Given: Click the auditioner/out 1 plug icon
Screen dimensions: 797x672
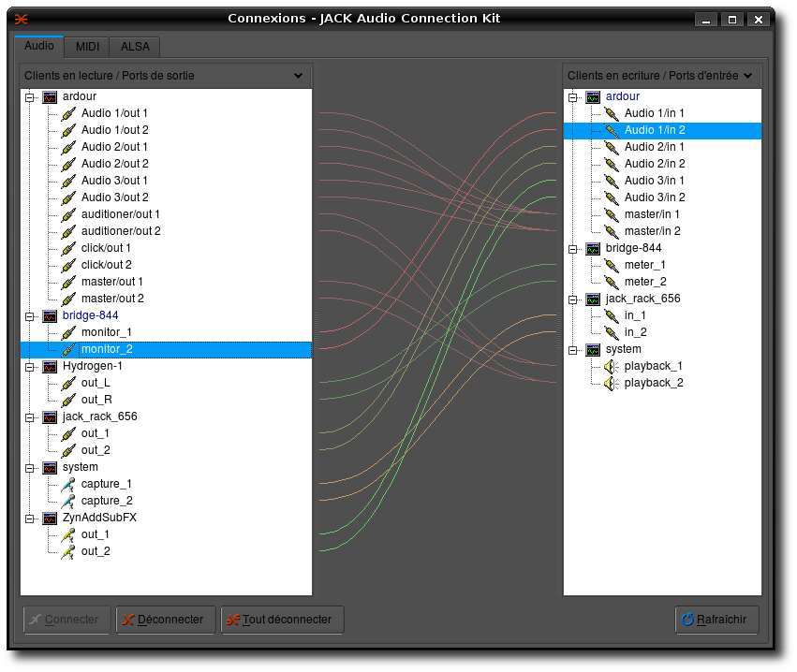Looking at the screenshot, I should 68,215.
